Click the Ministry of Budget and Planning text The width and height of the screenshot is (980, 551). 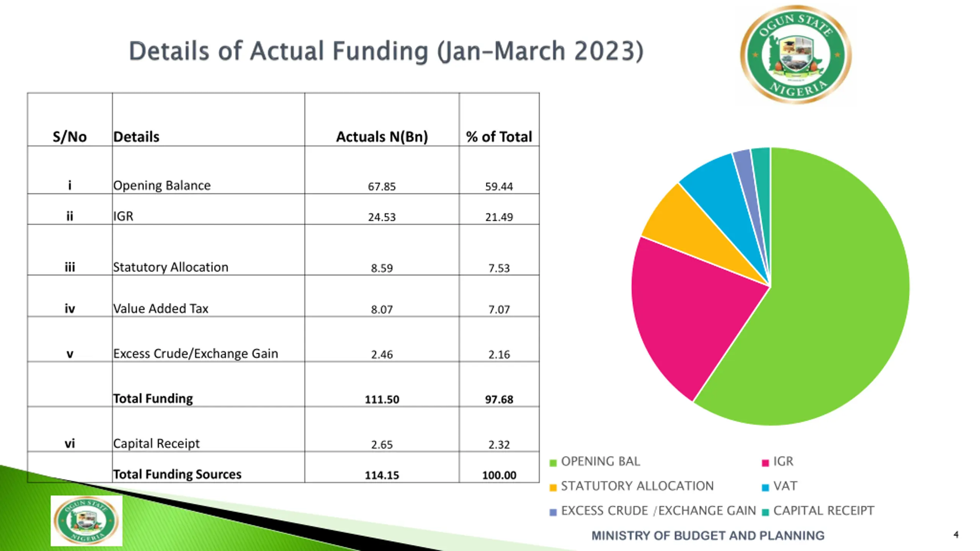pos(707,535)
